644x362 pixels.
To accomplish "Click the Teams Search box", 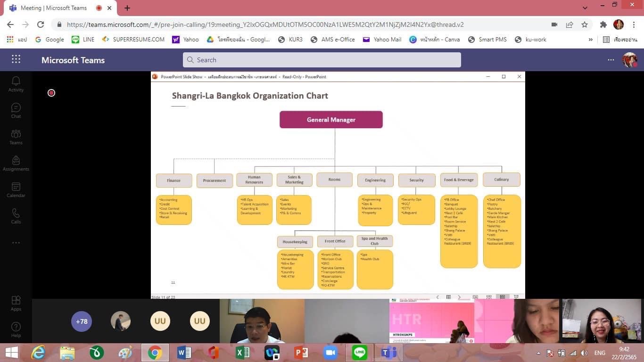I will (322, 60).
